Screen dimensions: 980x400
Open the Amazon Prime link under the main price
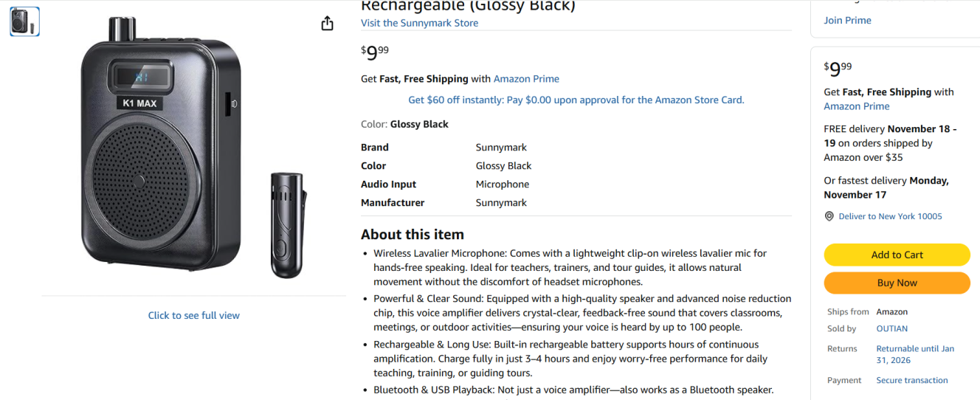[x=526, y=79]
